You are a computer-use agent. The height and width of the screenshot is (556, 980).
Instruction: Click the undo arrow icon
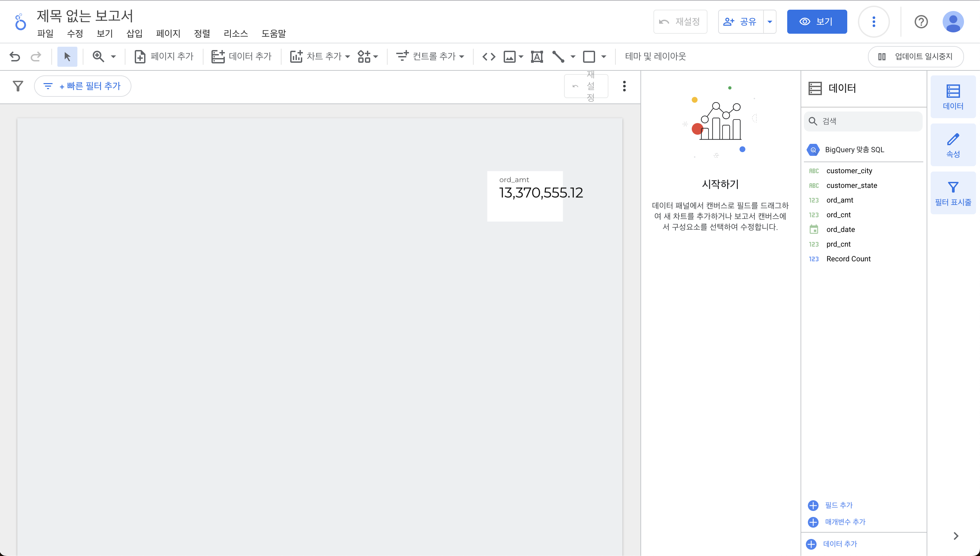pos(15,56)
